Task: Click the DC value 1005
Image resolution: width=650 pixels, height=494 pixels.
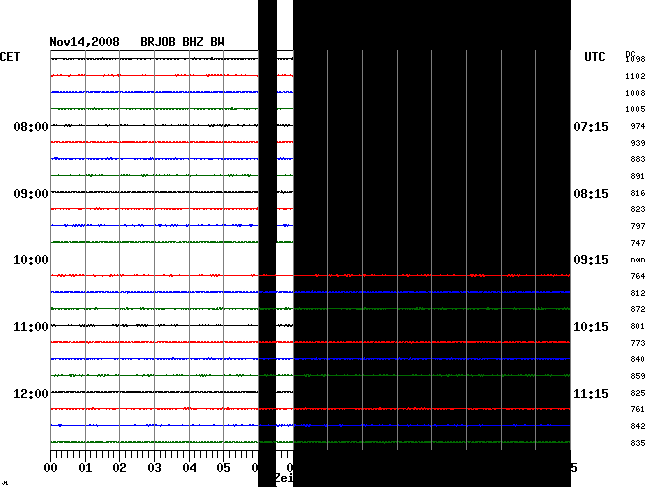Action: (x=635, y=109)
